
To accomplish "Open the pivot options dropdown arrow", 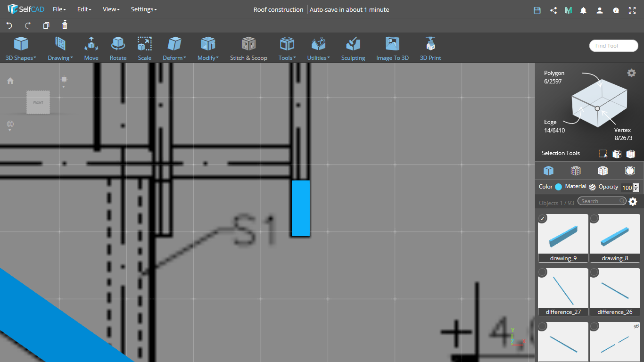I will (x=64, y=87).
